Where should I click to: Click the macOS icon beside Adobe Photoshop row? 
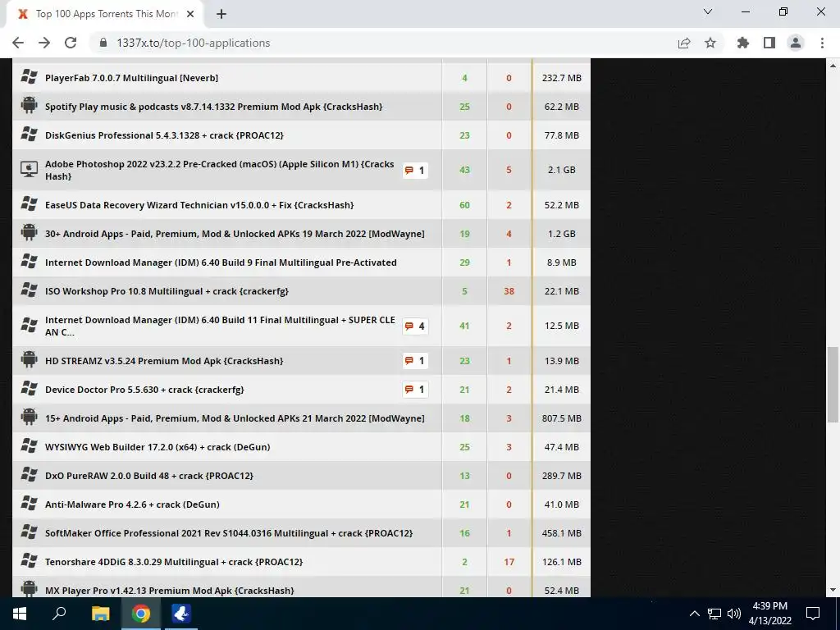click(x=29, y=169)
